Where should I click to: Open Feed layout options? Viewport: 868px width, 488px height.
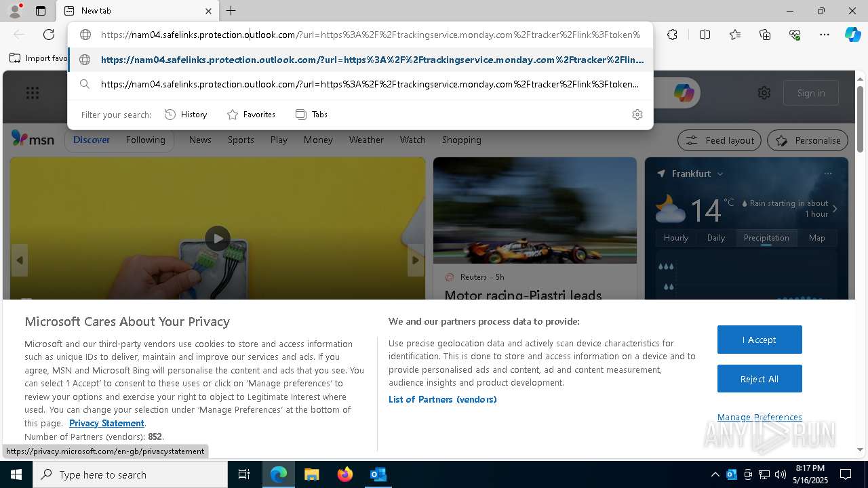[x=720, y=140]
